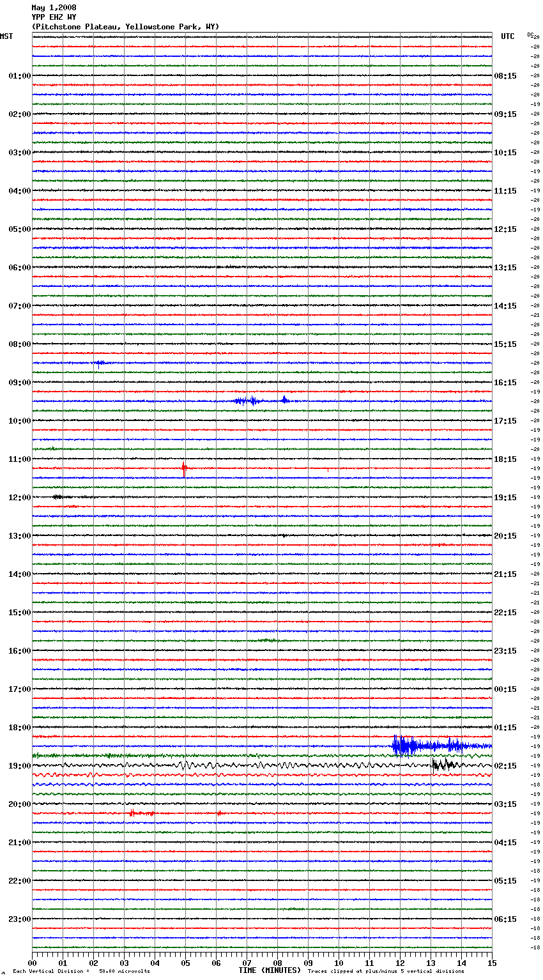
Task: Click the "18:00" MST time label
Action: coord(20,728)
